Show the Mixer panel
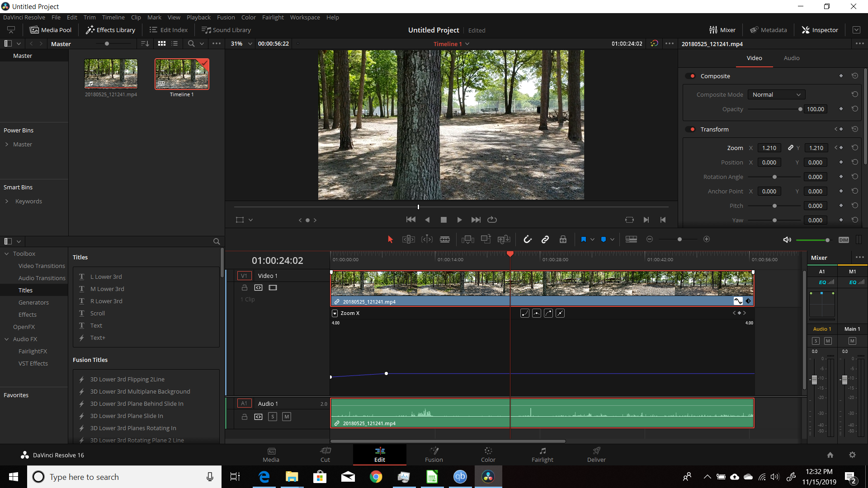The image size is (868, 488). [722, 30]
